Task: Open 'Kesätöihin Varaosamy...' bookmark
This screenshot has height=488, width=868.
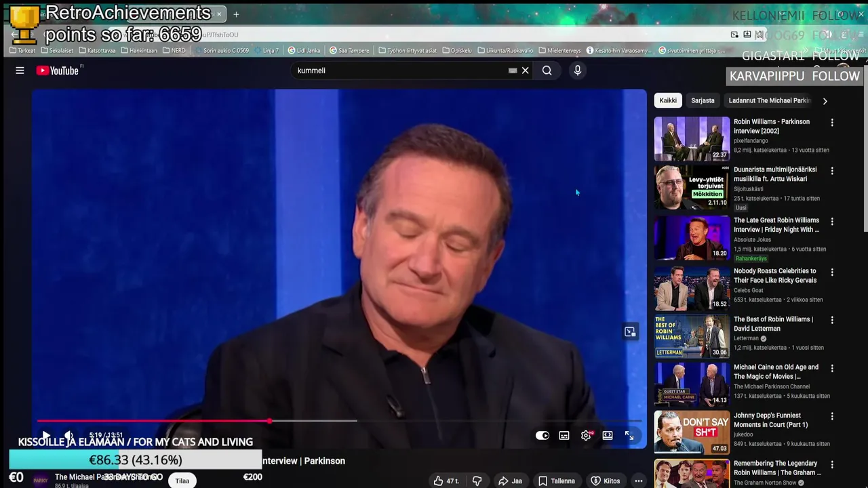Action: pos(618,50)
